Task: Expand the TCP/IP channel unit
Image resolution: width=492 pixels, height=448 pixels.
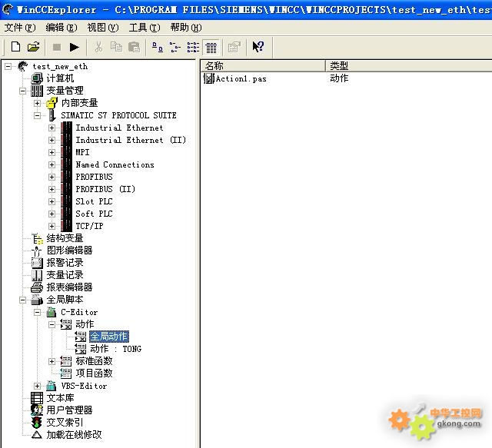Action: 52,226
